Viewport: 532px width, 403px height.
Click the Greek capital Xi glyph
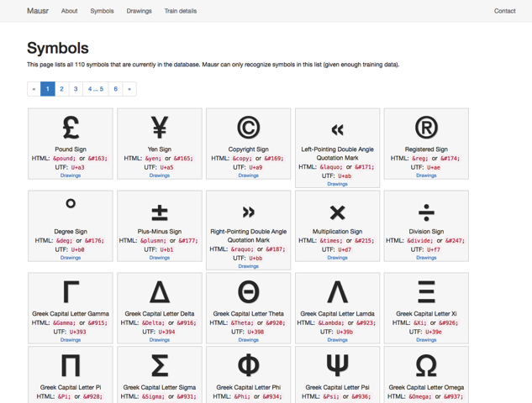[x=426, y=292]
